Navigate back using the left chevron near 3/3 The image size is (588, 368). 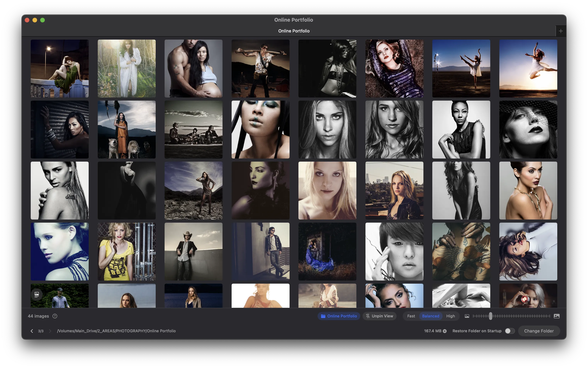coord(32,331)
